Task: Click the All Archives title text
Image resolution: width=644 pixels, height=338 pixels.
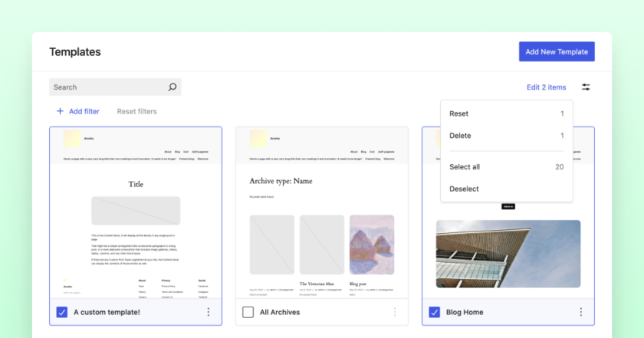Action: 280,312
